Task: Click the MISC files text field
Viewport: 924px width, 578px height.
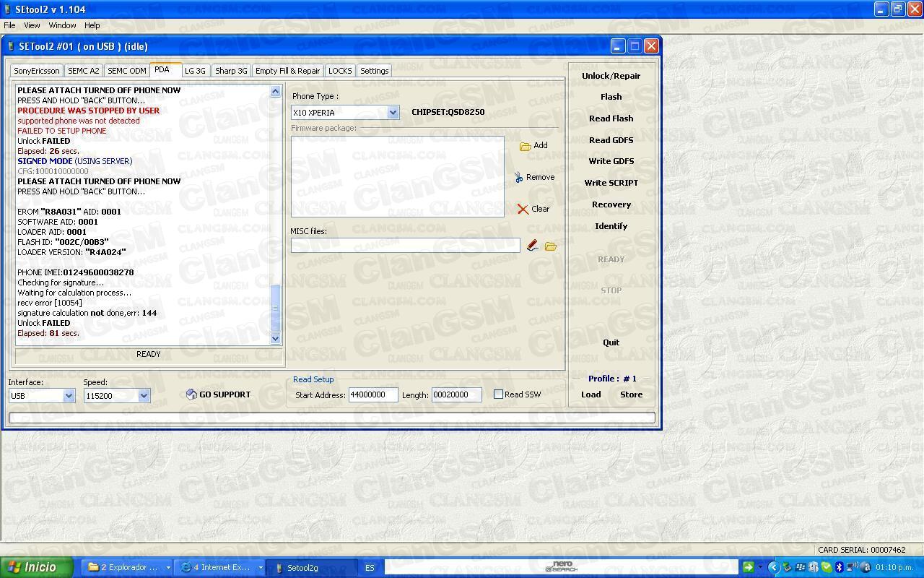Action: click(x=405, y=246)
